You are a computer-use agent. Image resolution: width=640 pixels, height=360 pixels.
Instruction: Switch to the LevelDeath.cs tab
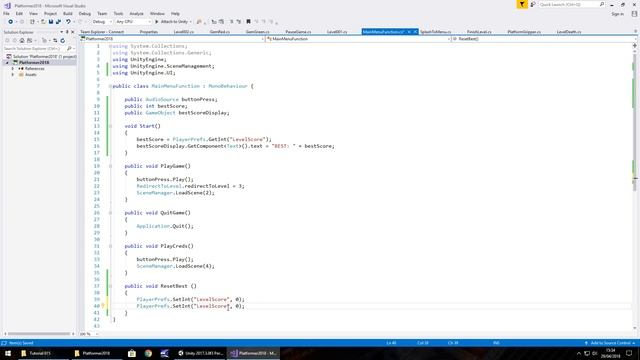click(x=569, y=32)
